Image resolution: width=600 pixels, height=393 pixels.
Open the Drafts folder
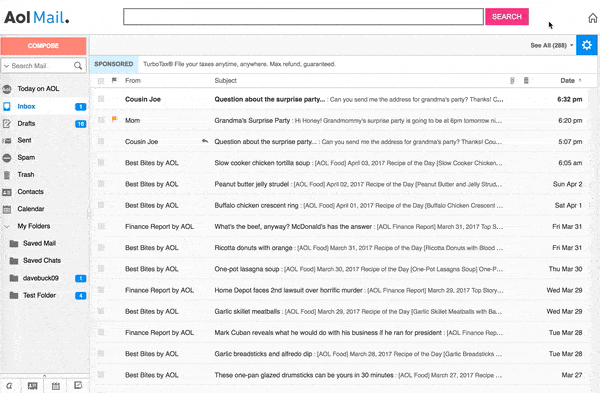[44, 124]
